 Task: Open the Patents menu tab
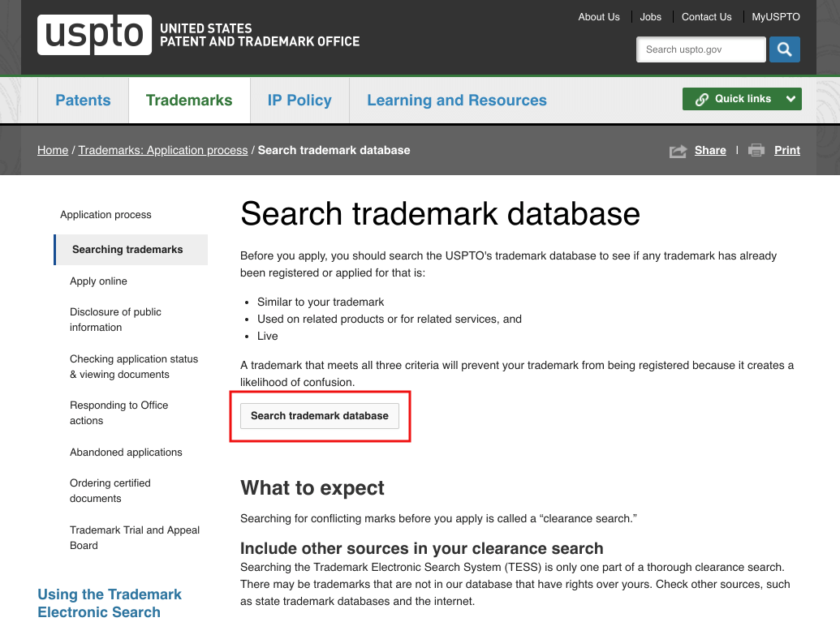(x=83, y=101)
